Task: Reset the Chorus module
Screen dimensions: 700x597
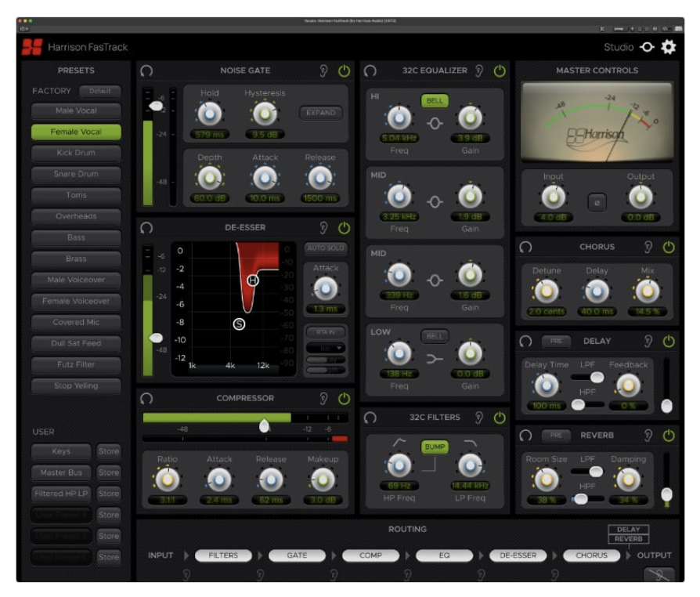Action: click(x=525, y=247)
